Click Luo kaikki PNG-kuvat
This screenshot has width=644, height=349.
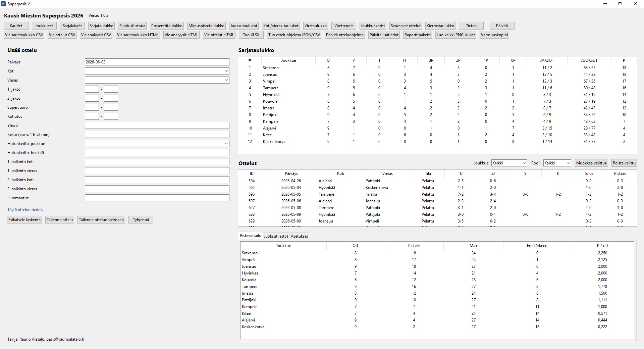pos(456,35)
